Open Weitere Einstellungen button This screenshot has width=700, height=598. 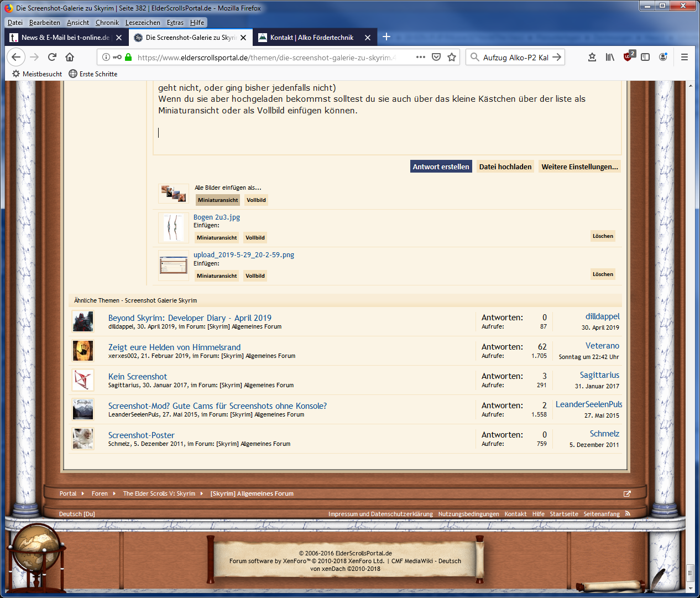tap(579, 167)
